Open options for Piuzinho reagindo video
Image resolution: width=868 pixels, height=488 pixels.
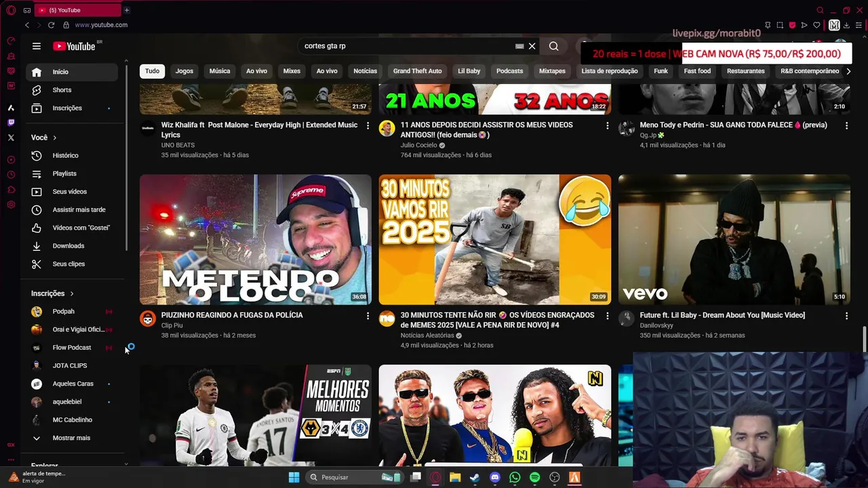[x=368, y=316]
